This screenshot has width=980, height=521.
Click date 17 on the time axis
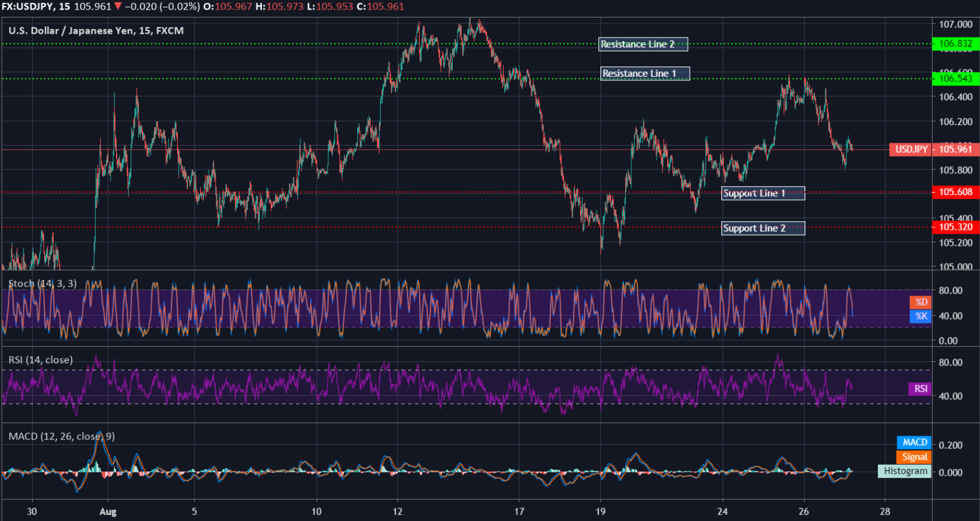519,512
